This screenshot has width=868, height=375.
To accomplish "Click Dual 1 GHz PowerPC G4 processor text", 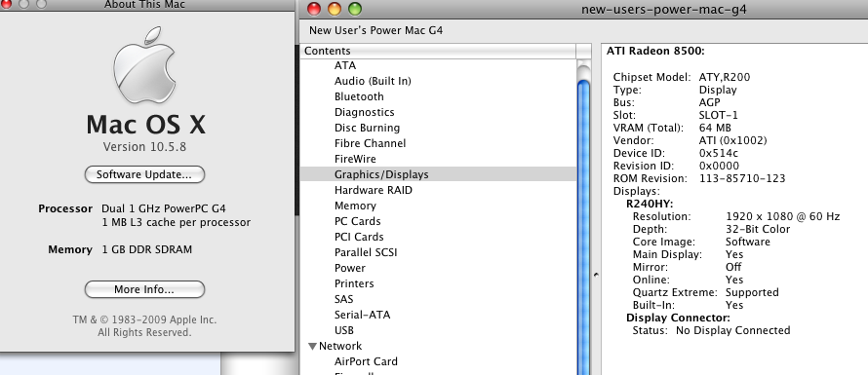I will coord(164,209).
